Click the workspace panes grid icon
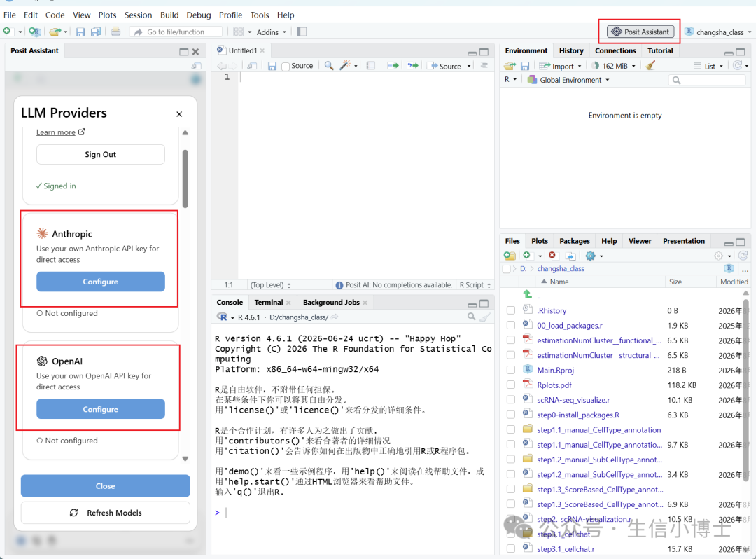 (238, 32)
